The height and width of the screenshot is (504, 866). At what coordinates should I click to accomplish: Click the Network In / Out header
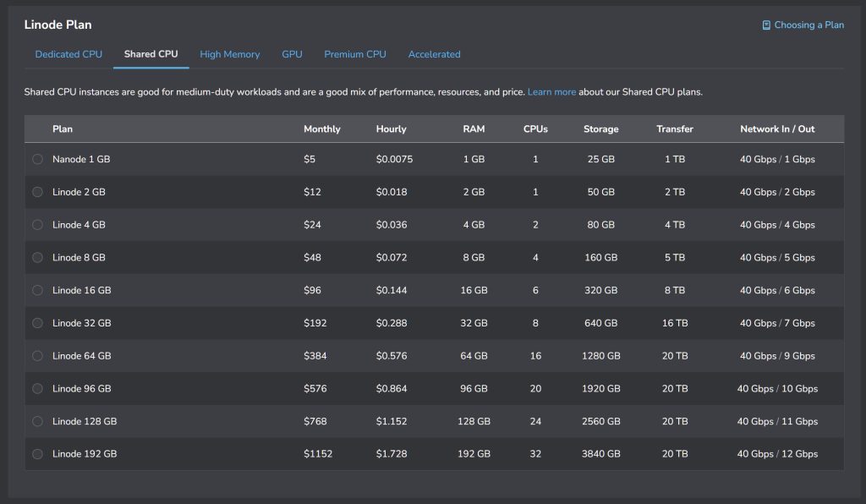click(x=777, y=129)
